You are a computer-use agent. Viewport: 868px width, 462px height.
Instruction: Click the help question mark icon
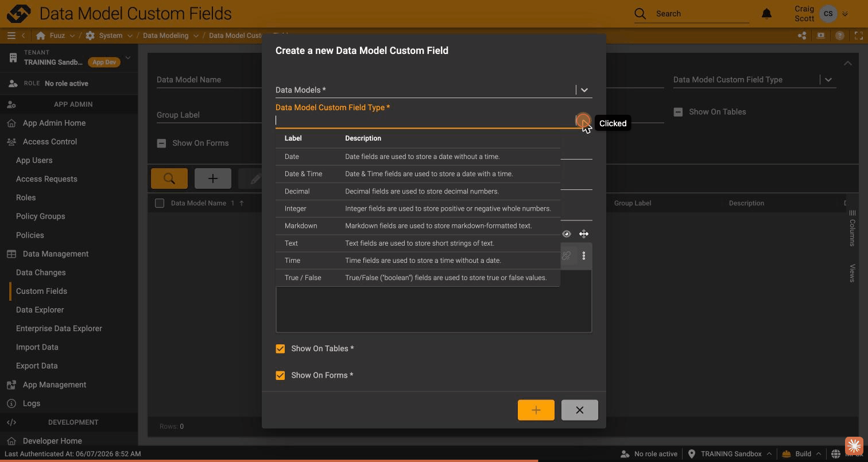coord(839,36)
